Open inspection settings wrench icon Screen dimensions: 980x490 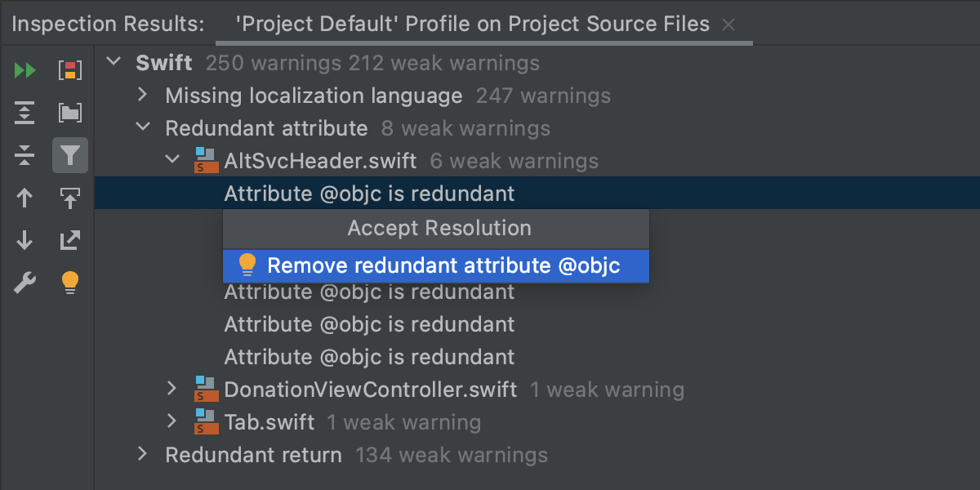pos(25,283)
